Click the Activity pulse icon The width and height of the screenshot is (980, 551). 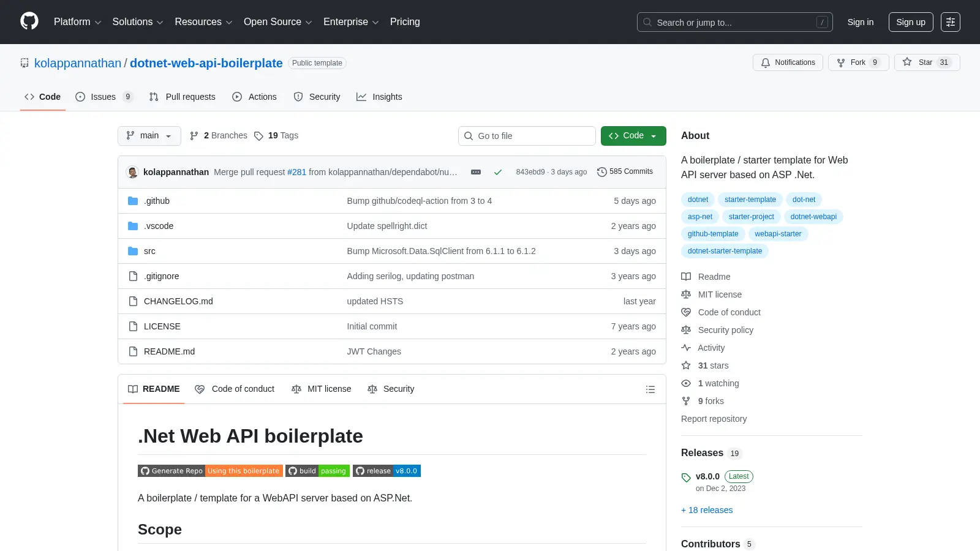point(686,348)
